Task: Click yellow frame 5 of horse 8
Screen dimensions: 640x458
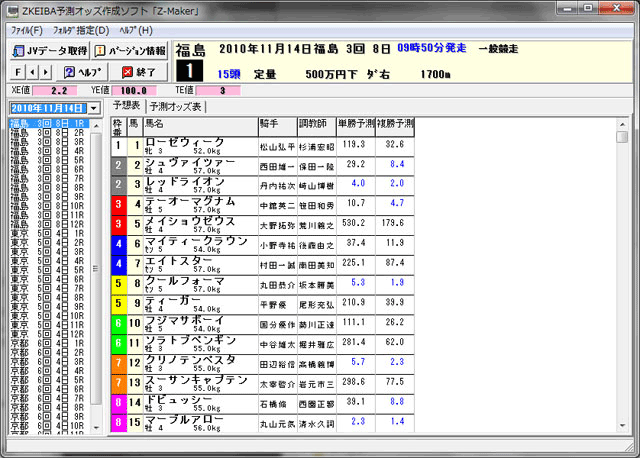Action: coord(118,284)
